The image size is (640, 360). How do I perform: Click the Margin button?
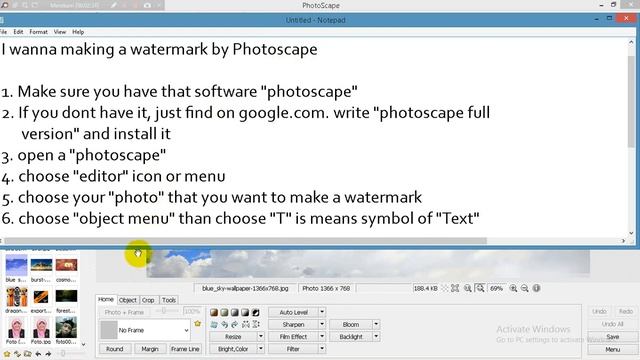[150, 349]
